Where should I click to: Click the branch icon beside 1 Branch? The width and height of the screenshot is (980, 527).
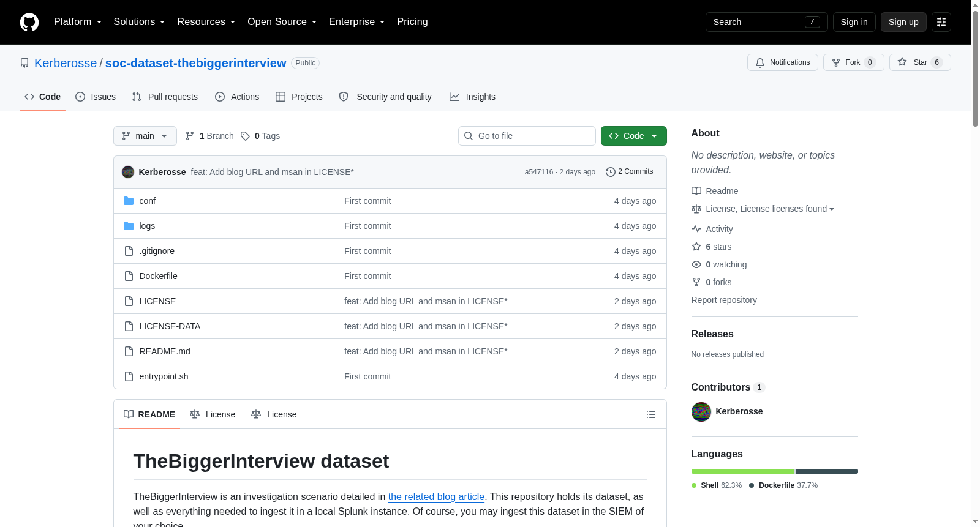coord(190,136)
